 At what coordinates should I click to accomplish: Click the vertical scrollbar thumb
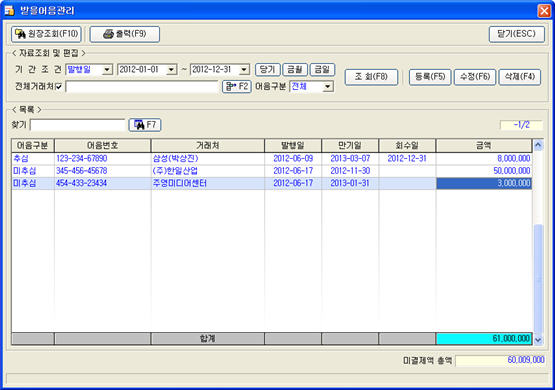click(x=538, y=278)
